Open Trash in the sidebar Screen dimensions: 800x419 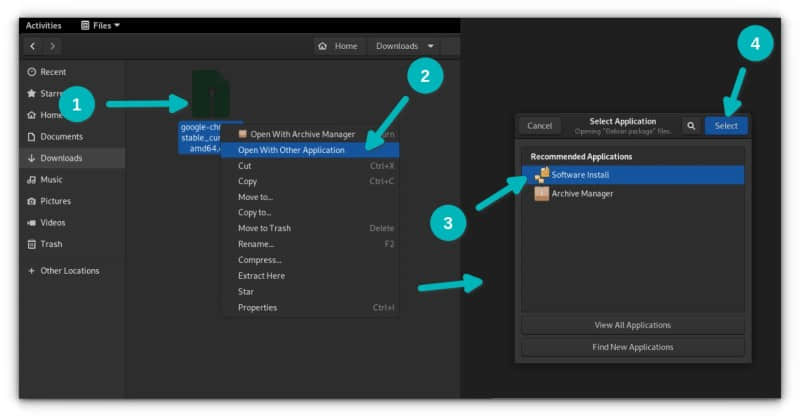pyautogui.click(x=51, y=244)
